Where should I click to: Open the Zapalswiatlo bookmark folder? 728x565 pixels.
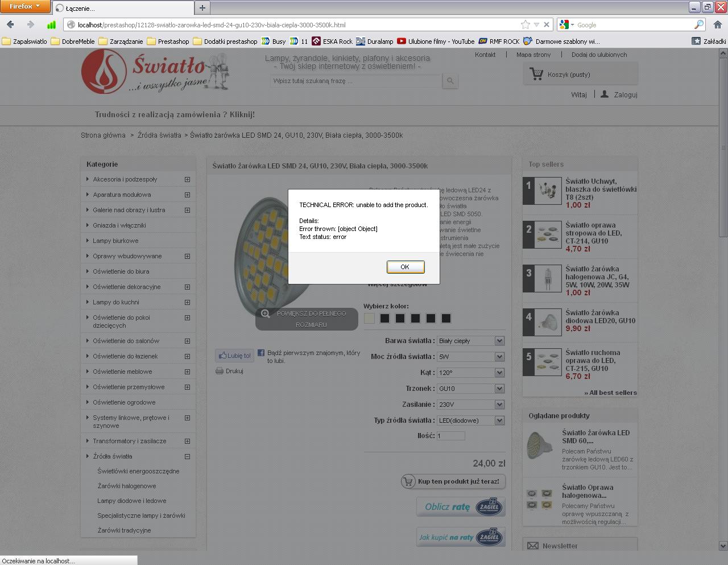point(24,41)
